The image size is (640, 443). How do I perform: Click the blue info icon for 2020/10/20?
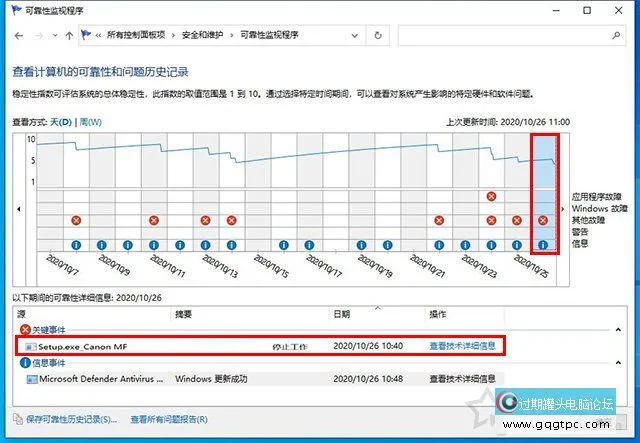point(387,245)
